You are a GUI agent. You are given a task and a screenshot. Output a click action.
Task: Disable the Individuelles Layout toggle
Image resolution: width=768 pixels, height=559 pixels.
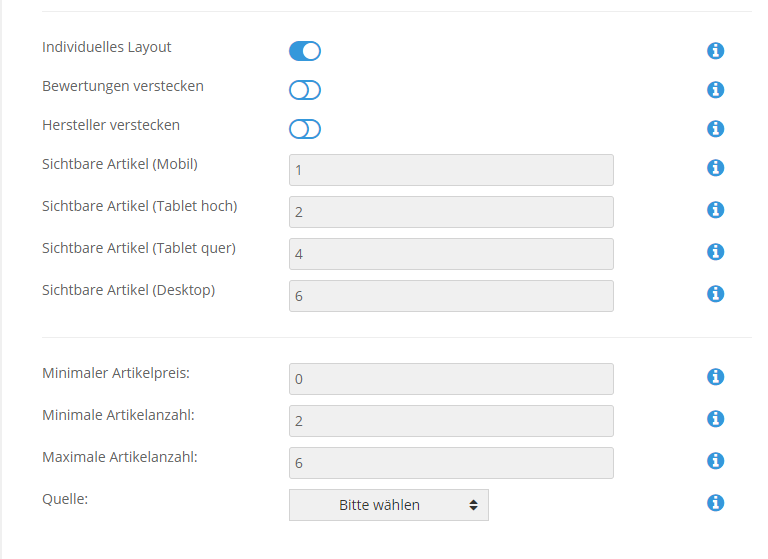pyautogui.click(x=305, y=51)
